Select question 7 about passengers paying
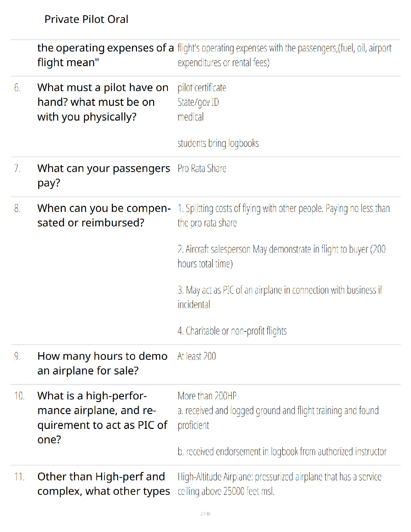Viewport: 411px width, 532px height. coord(104,176)
